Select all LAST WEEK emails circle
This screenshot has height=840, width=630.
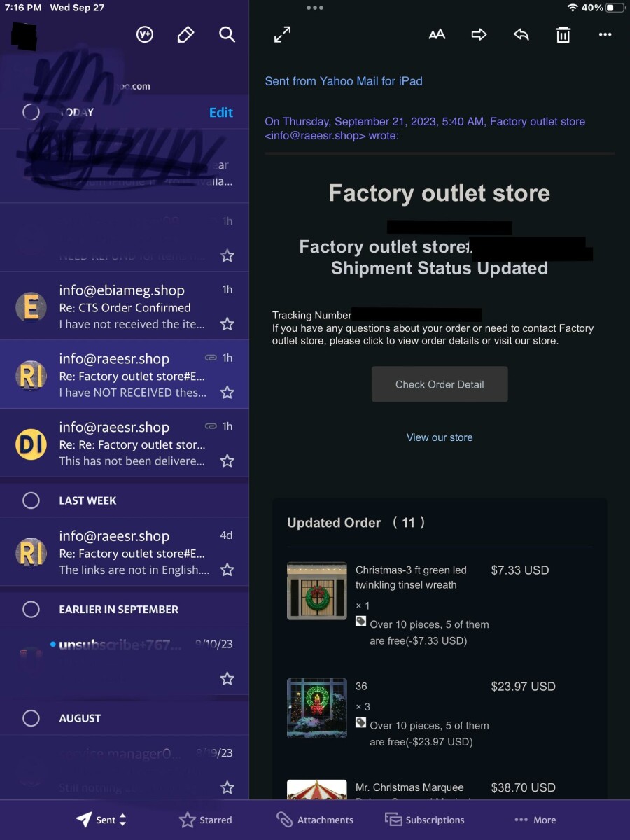(31, 500)
